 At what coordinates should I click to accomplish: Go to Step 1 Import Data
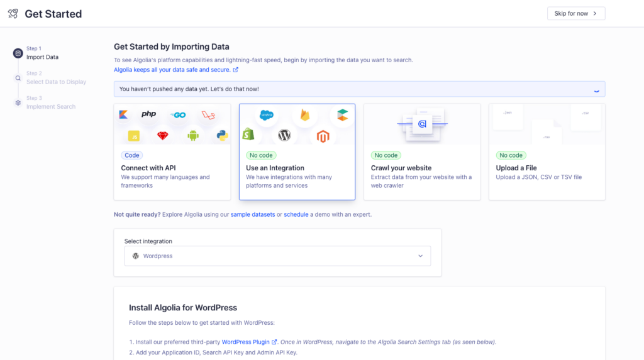coord(42,53)
